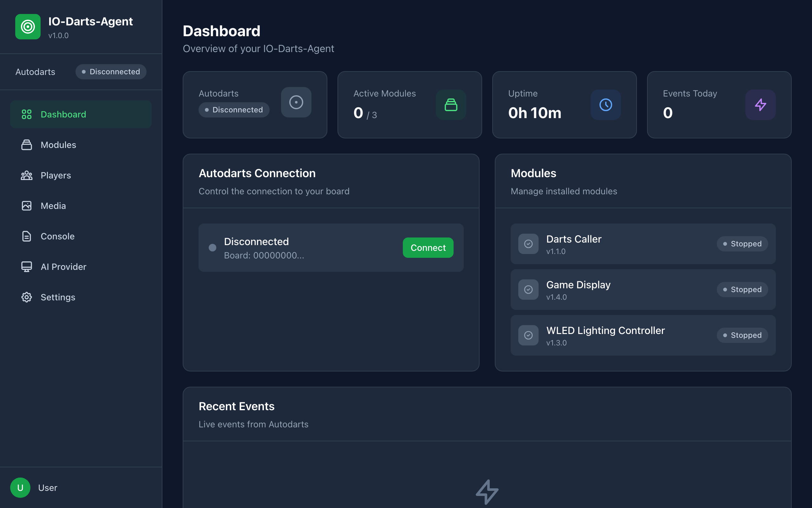Click the green U user avatar

pos(20,487)
